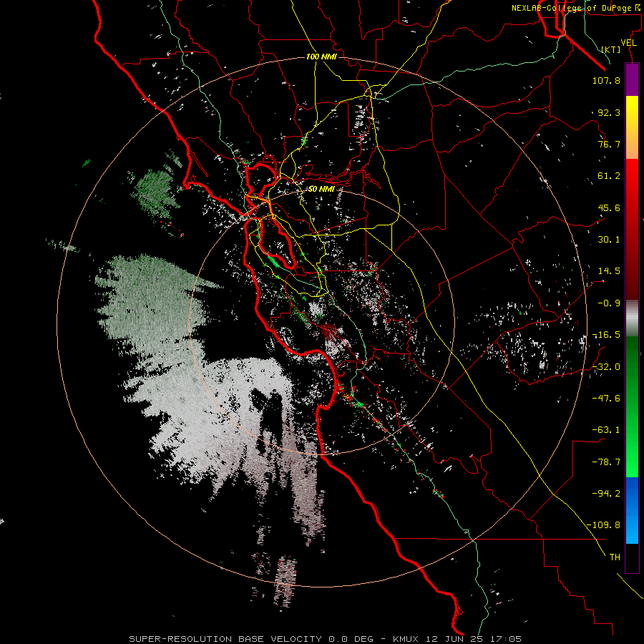Click the 76.7 scale value
The width and height of the screenshot is (644, 644).
click(609, 144)
